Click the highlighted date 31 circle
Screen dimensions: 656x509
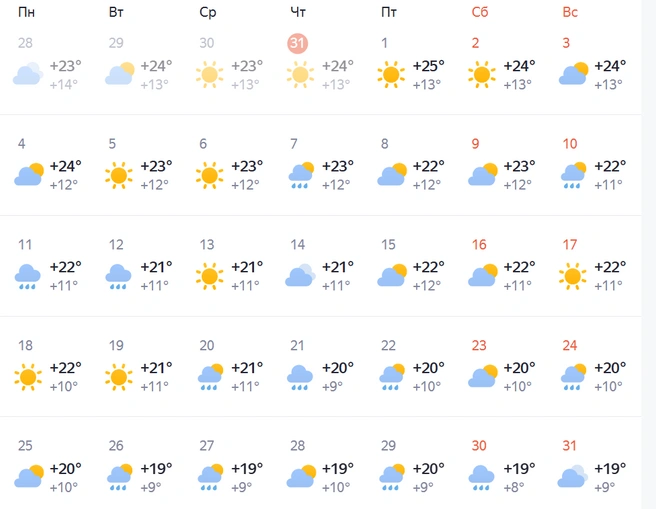pos(297,43)
